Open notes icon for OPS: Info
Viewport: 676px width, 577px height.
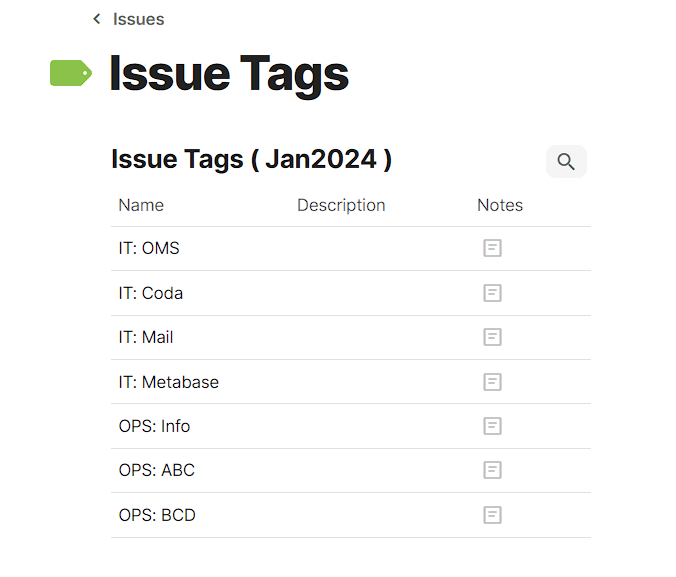pyautogui.click(x=492, y=426)
